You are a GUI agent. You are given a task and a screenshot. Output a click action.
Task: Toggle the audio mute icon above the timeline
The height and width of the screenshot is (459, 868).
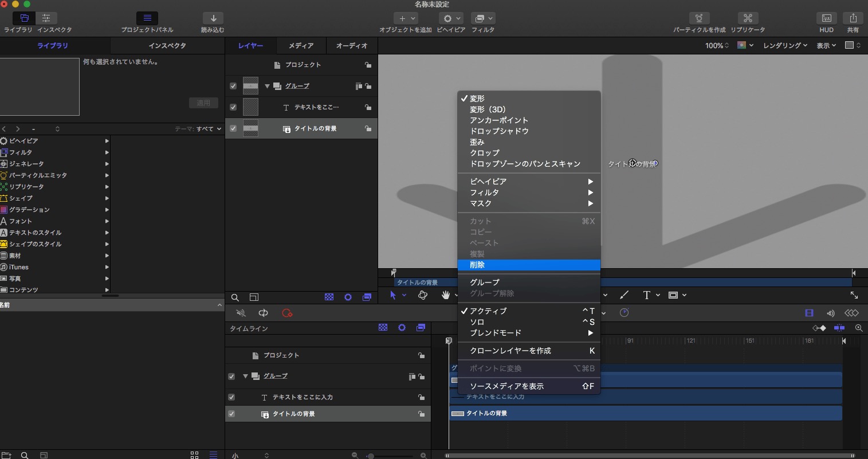[241, 313]
